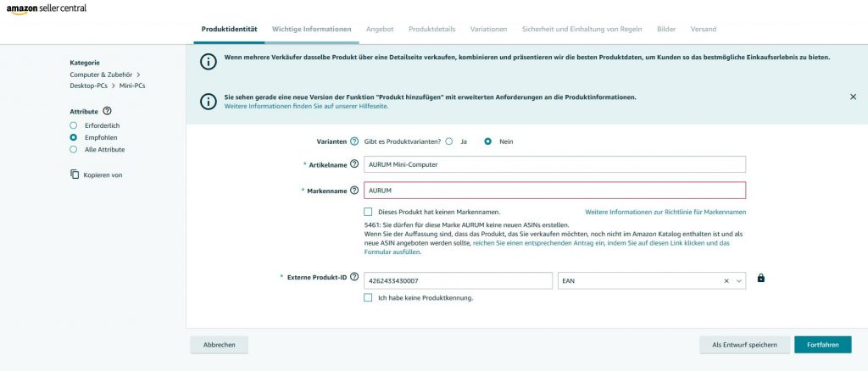Viewport: 868px width, 371px height.
Task: Switch to the Angebot tab
Action: (380, 30)
